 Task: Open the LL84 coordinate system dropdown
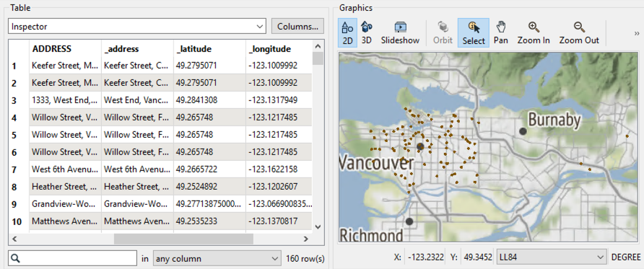pos(552,257)
